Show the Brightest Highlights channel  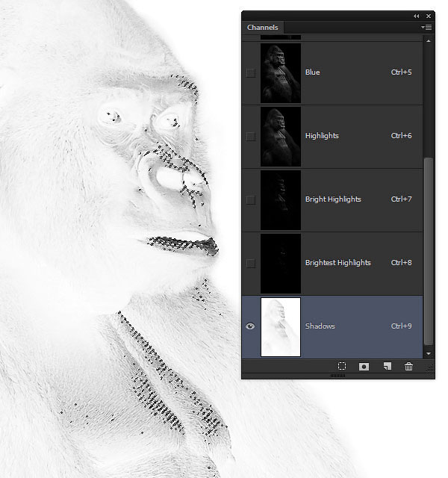tap(251, 263)
